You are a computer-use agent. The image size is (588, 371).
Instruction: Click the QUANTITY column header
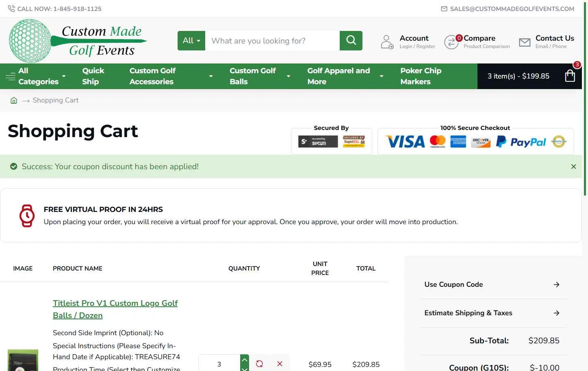[244, 268]
